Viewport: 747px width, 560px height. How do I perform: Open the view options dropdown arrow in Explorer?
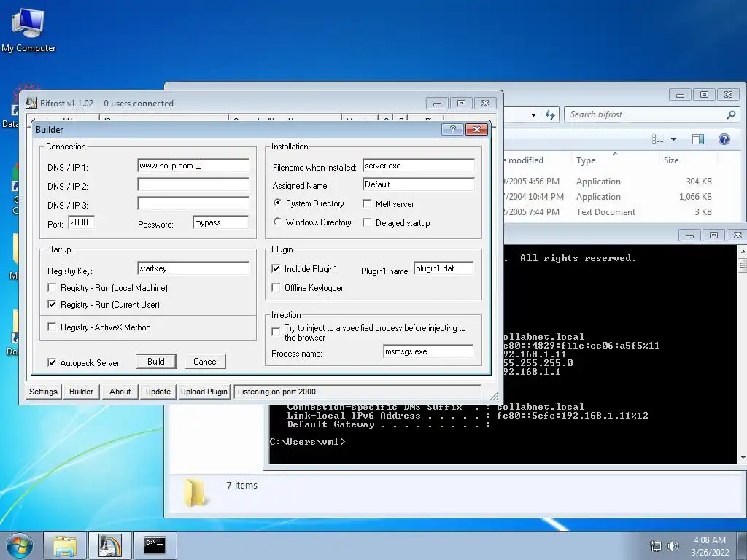pyautogui.click(x=673, y=139)
